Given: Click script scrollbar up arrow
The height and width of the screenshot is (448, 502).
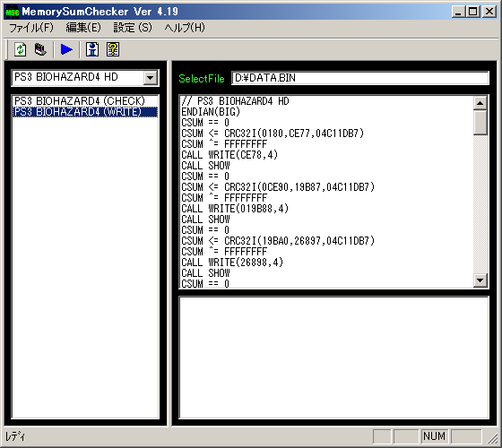Looking at the screenshot, I should (480, 103).
